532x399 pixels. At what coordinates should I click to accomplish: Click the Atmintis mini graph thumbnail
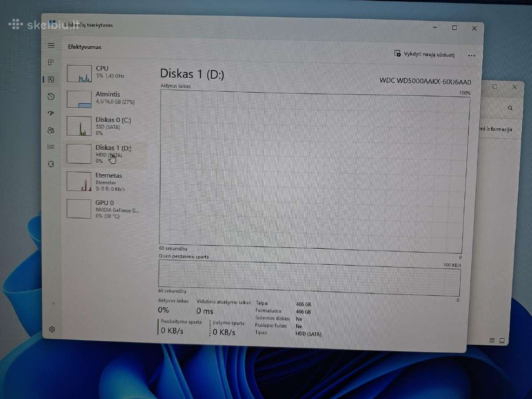tap(79, 99)
